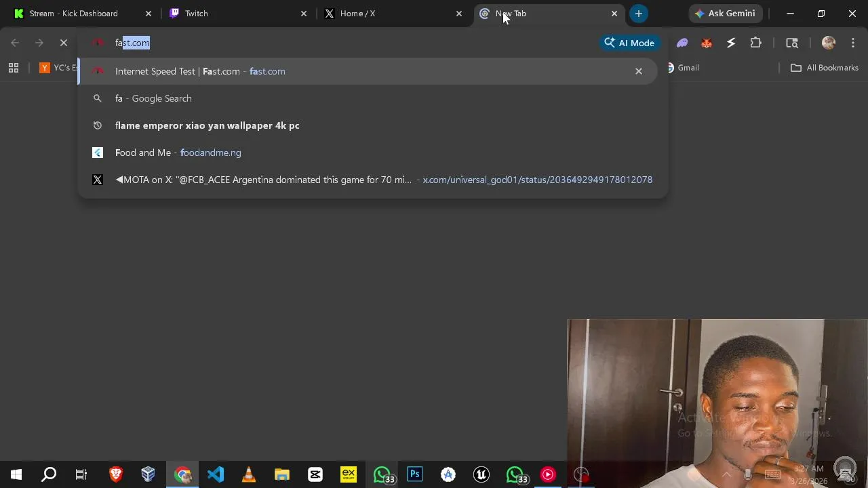Open the first WhatsApp taskbar icon

click(x=382, y=474)
